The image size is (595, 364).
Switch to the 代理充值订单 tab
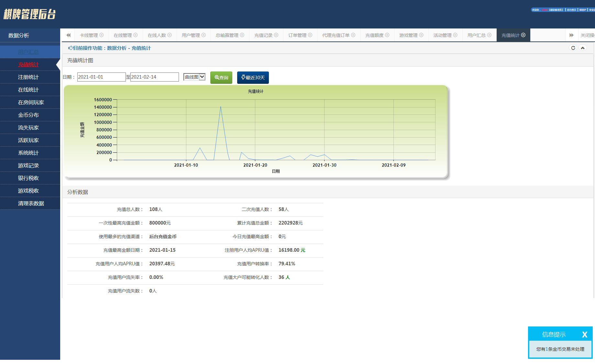coord(336,35)
